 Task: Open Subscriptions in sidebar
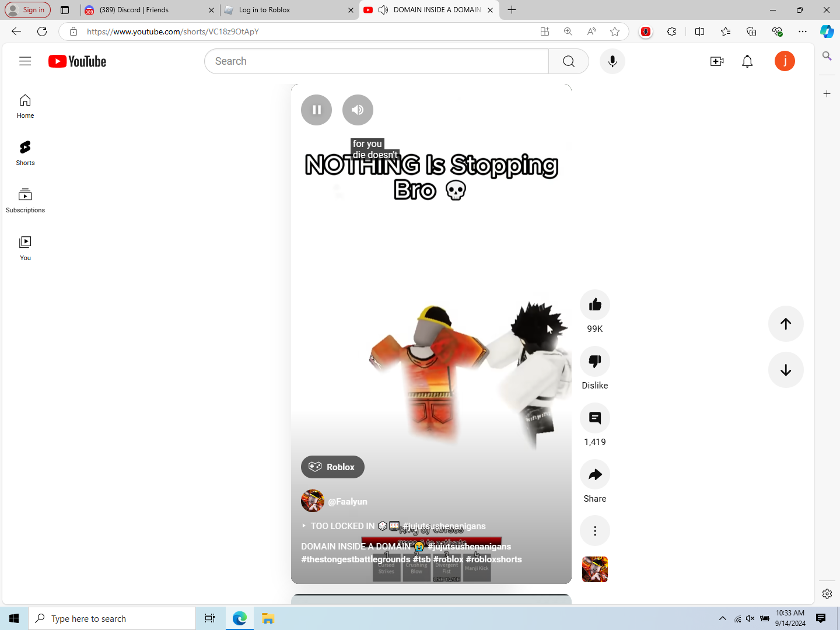pyautogui.click(x=25, y=201)
